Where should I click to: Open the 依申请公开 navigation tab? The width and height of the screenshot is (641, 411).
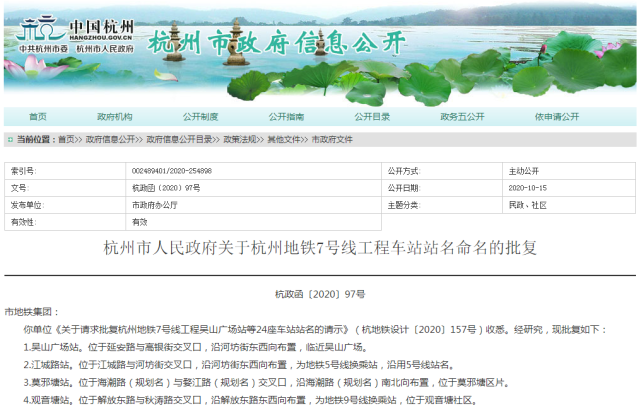[557, 117]
